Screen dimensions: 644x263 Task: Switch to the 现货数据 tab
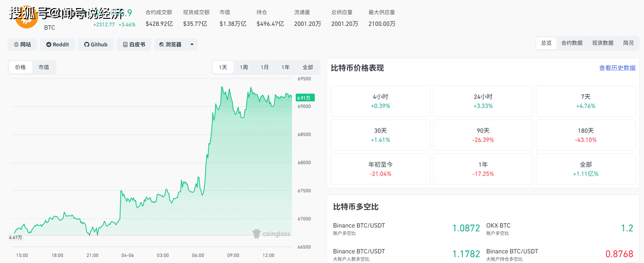tap(602, 43)
